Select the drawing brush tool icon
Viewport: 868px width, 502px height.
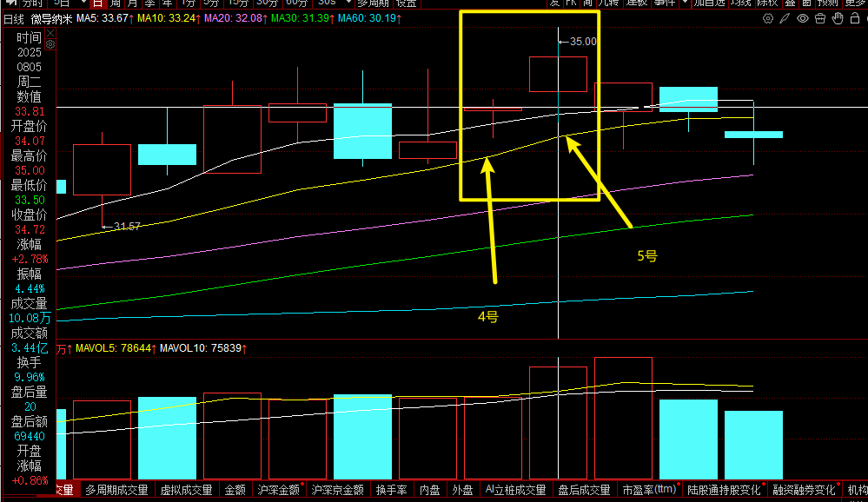click(785, 18)
